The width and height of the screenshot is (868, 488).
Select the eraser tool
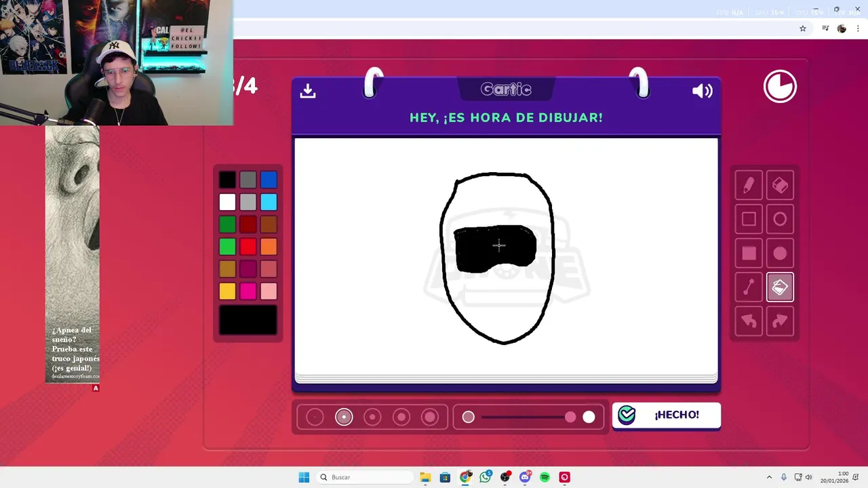tap(780, 185)
